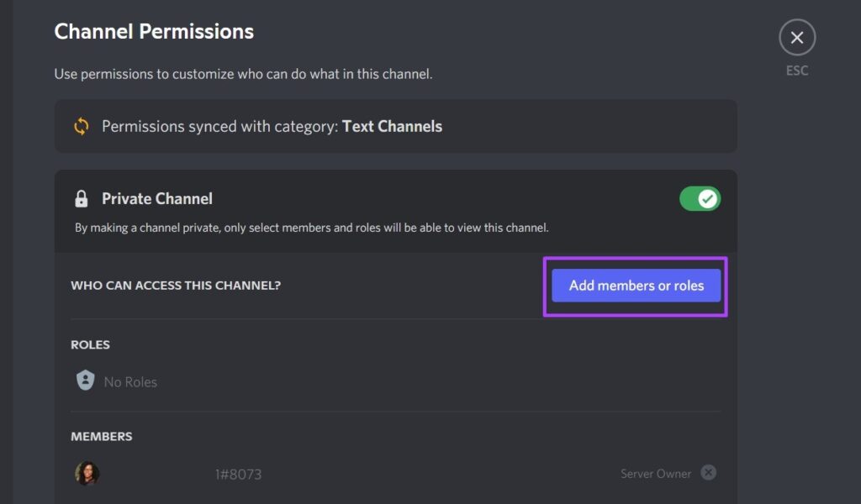
Task: Click the Server Owner label
Action: click(x=656, y=474)
